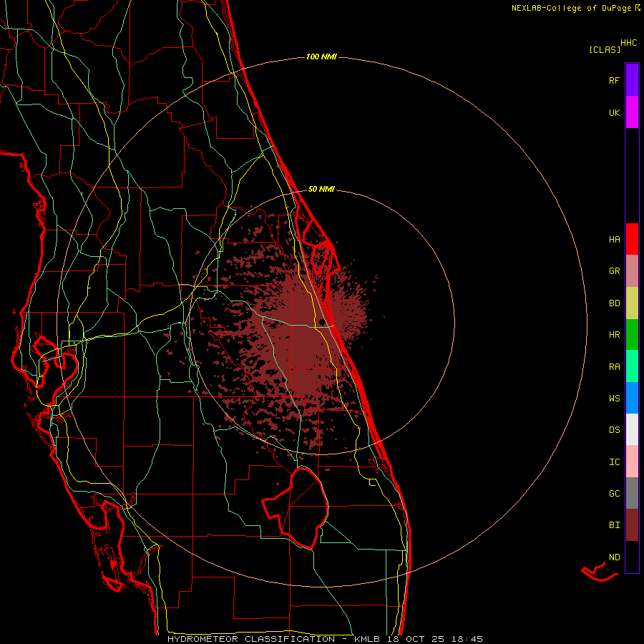Select the GR pink-brown legend swatch
Viewport: 644px width, 644px height.
(x=632, y=271)
